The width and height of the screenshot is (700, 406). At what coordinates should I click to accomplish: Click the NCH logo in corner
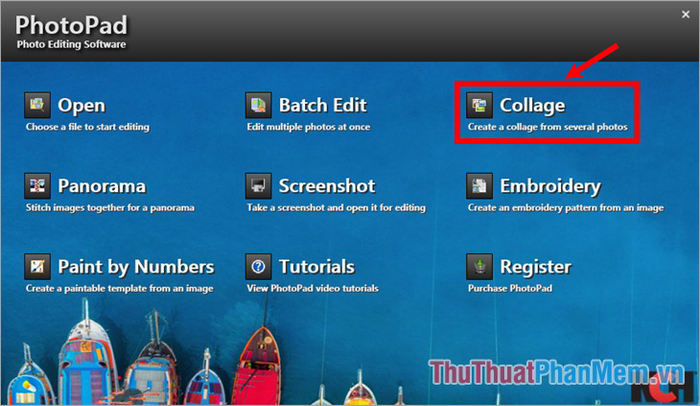[x=662, y=389]
